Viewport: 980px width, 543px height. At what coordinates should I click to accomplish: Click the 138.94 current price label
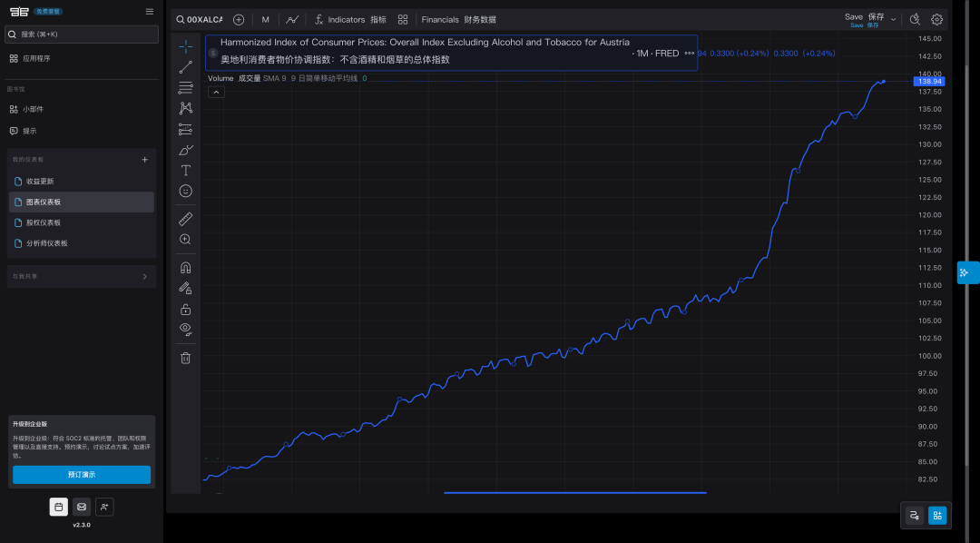(929, 82)
